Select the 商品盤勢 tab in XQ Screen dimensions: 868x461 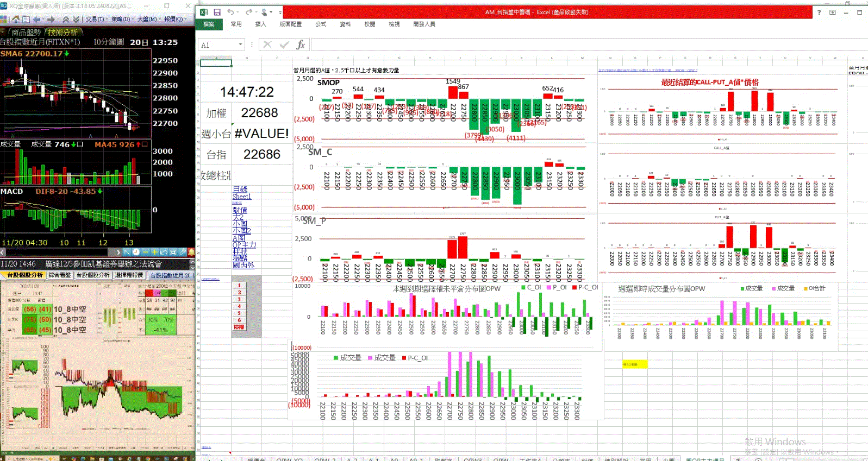26,32
